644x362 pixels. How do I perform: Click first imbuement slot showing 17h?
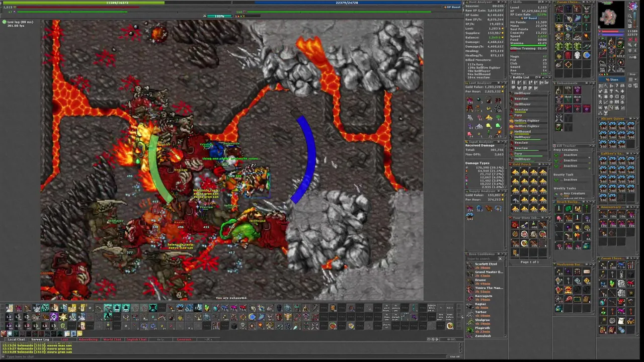568,89
